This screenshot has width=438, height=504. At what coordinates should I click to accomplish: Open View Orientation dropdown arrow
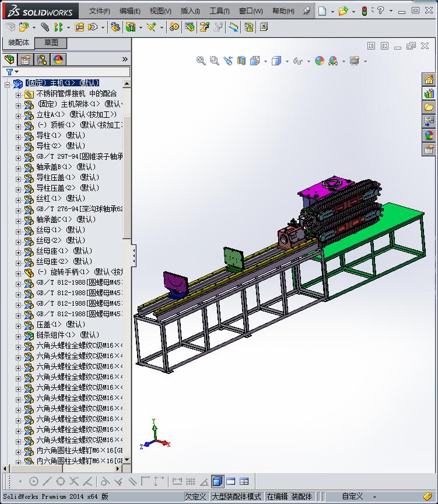[265, 61]
